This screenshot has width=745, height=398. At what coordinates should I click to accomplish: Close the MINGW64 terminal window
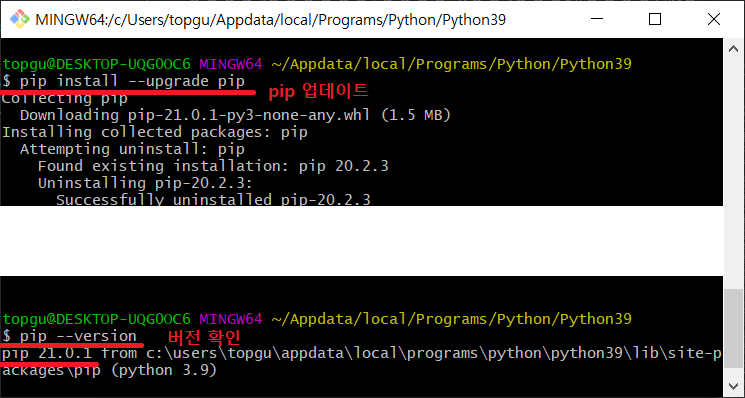coord(714,19)
